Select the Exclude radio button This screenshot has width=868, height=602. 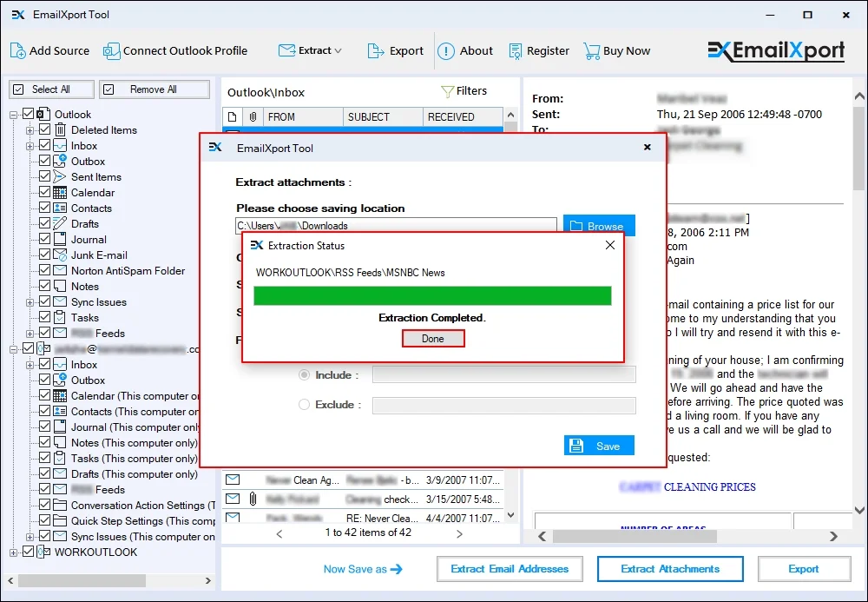point(304,405)
